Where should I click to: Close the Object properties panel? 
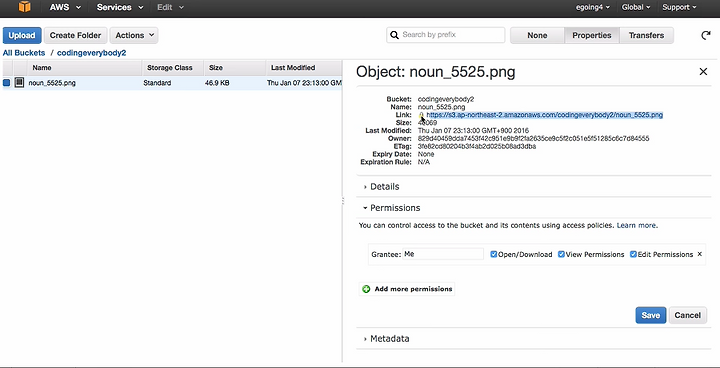click(x=703, y=72)
